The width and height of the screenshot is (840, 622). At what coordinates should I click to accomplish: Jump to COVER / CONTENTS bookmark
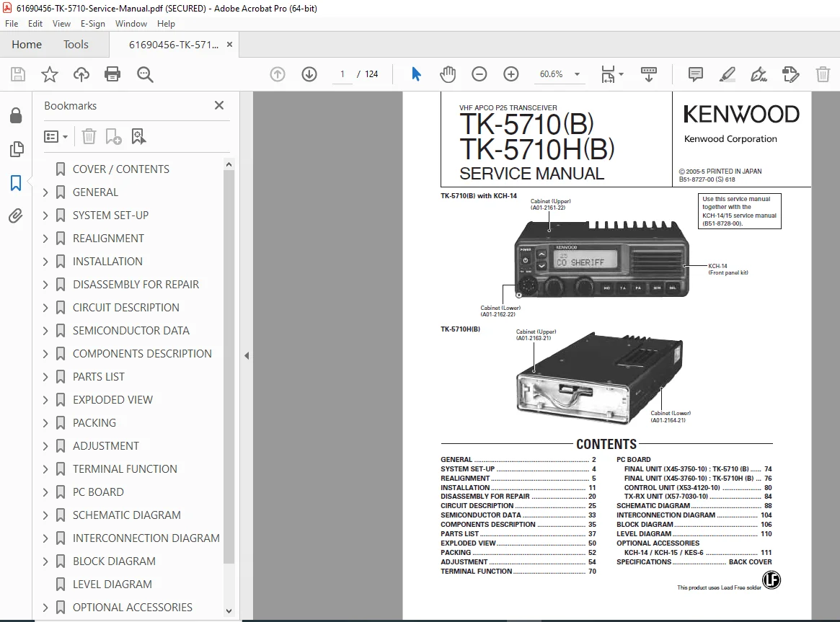point(121,169)
